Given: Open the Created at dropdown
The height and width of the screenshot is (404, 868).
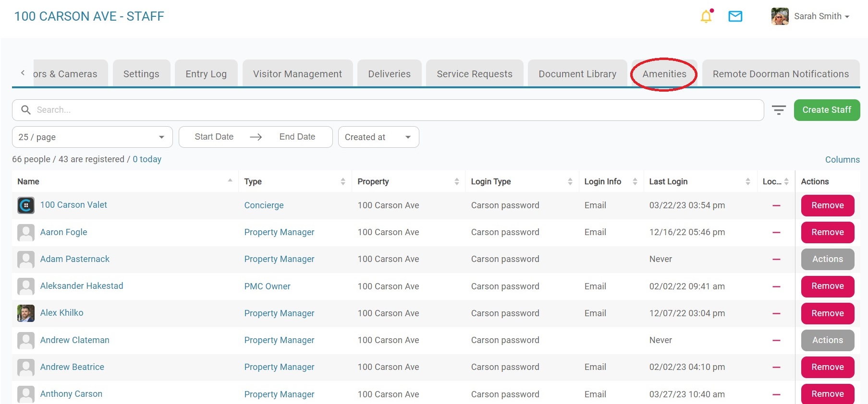Looking at the screenshot, I should click(378, 137).
